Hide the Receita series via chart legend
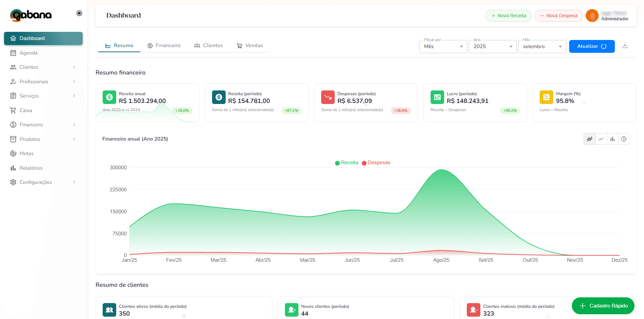 coord(346,163)
